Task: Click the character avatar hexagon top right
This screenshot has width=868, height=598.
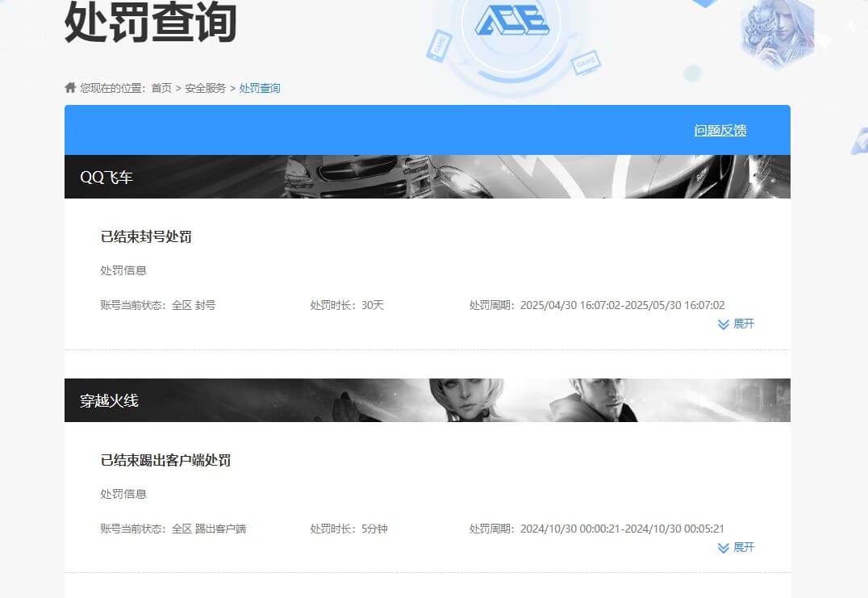Action: [x=778, y=32]
